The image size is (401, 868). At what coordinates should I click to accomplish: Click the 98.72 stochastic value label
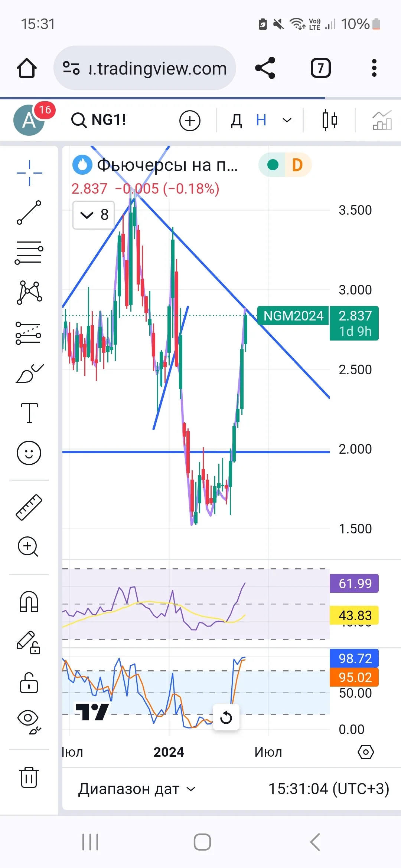click(x=354, y=658)
